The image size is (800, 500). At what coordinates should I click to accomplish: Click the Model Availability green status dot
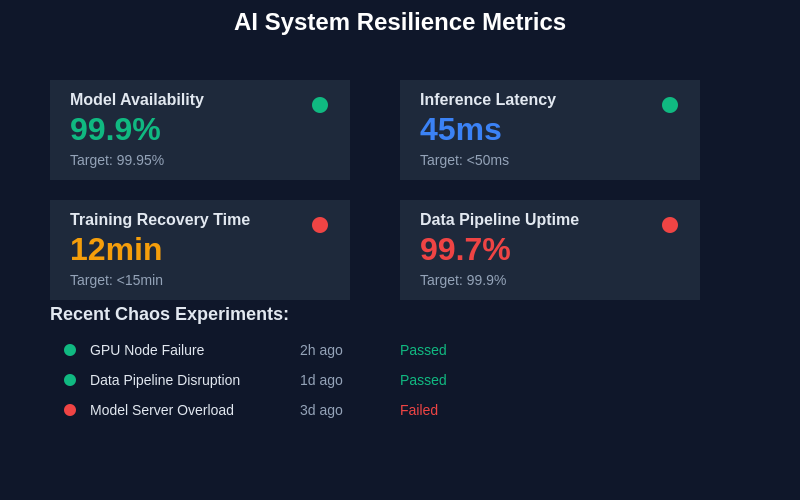(x=320, y=105)
